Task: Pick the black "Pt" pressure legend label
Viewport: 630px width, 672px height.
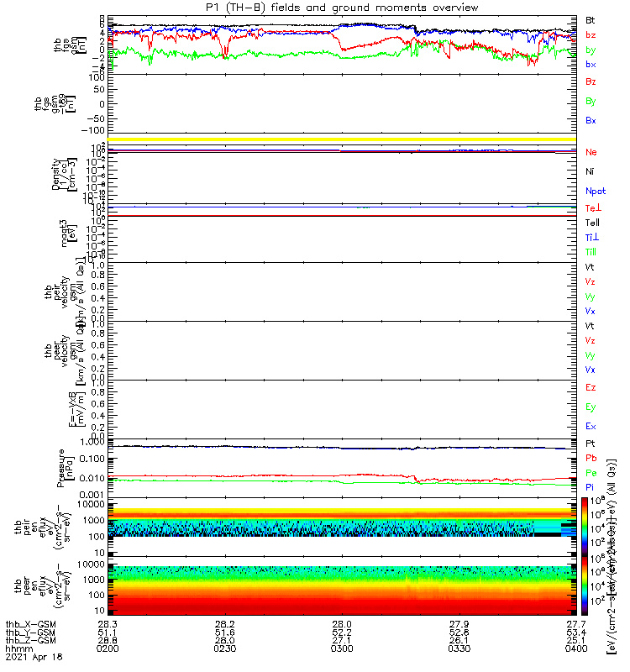Action: point(591,444)
